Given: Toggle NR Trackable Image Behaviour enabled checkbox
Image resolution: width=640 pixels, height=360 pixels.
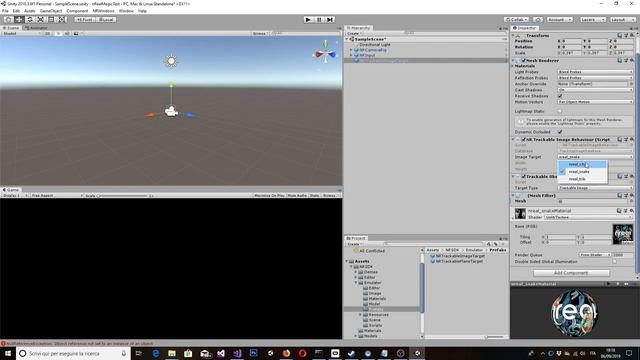Looking at the screenshot, I should point(523,140).
